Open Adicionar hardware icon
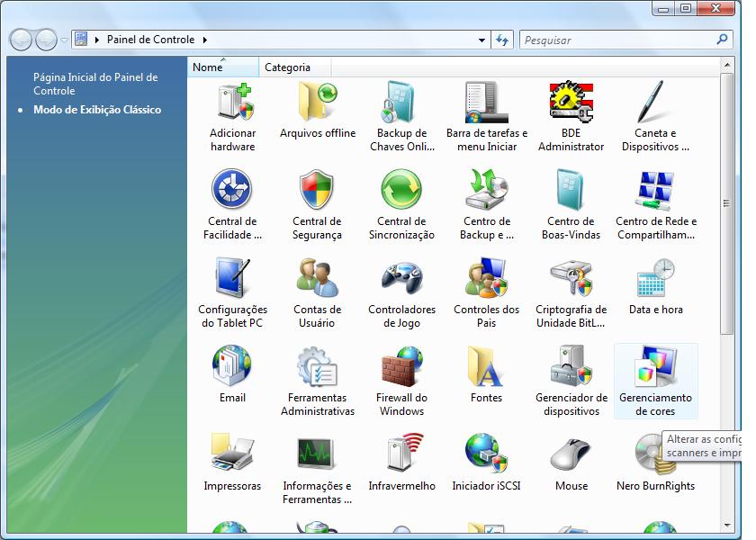The height and width of the screenshot is (540, 756). pos(232,103)
